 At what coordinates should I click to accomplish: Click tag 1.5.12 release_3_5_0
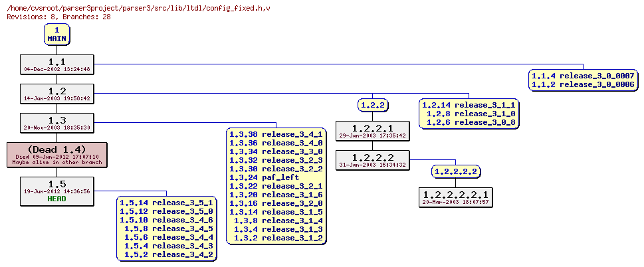point(166,211)
